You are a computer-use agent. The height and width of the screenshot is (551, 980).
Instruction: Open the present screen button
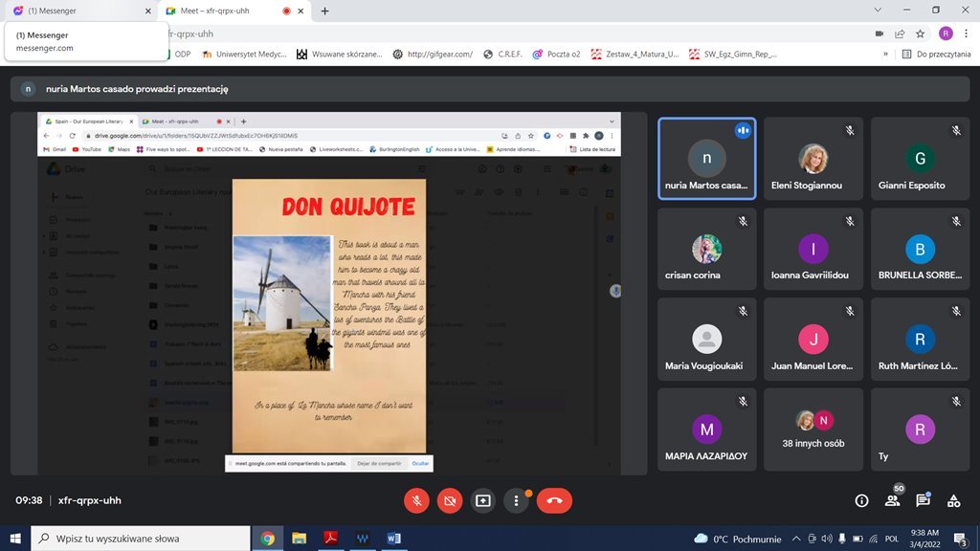[483, 500]
